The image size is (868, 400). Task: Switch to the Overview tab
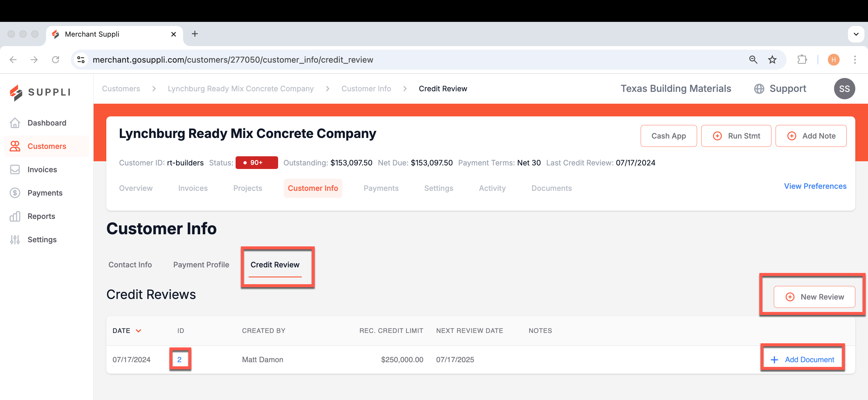click(x=136, y=188)
